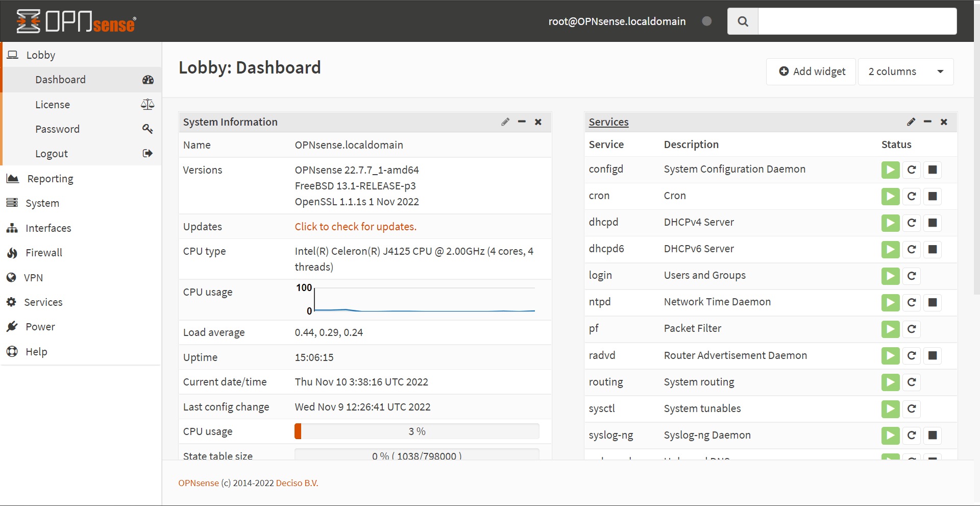Edit the System Information widget with the pencil icon
980x506 pixels.
pyautogui.click(x=505, y=122)
